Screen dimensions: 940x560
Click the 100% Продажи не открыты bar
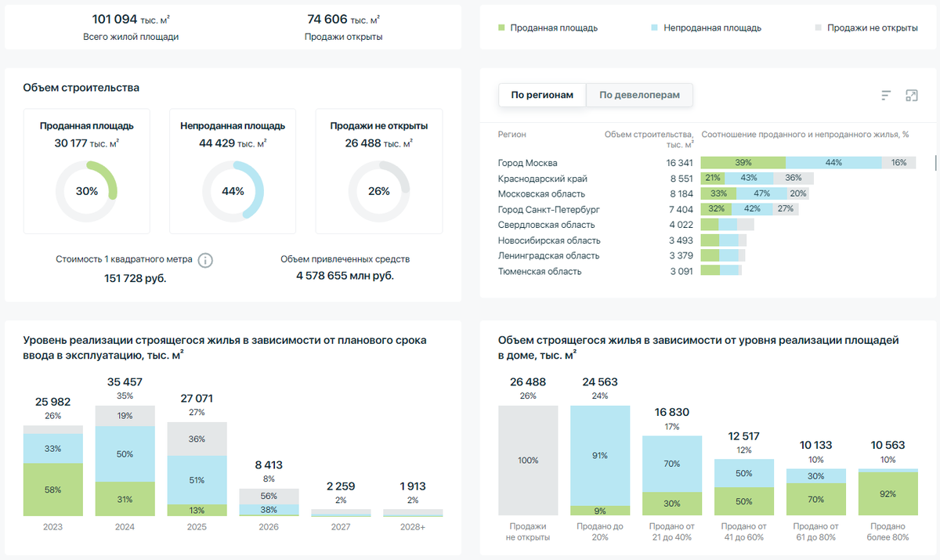[529, 462]
